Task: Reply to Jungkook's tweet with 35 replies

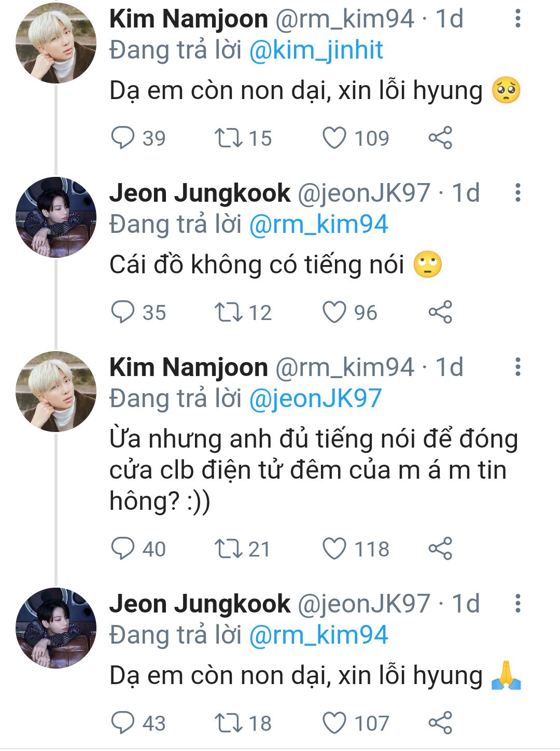Action: [123, 312]
